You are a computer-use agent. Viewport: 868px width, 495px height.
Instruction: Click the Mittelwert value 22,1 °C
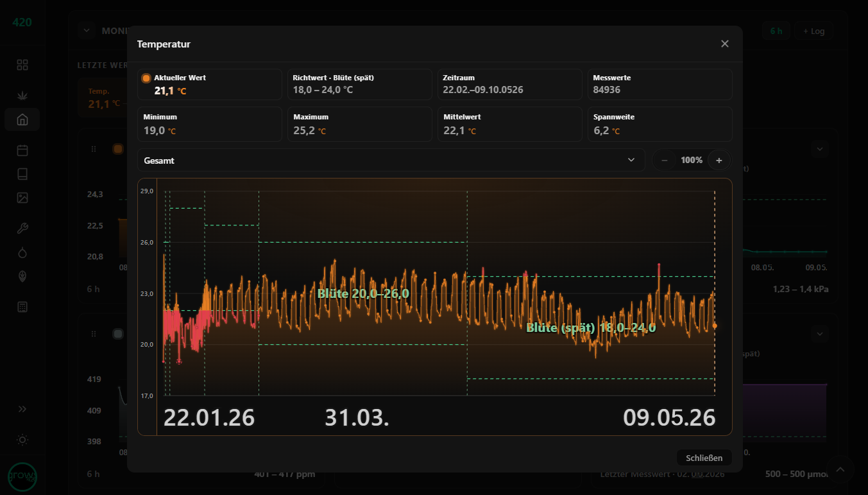point(460,131)
